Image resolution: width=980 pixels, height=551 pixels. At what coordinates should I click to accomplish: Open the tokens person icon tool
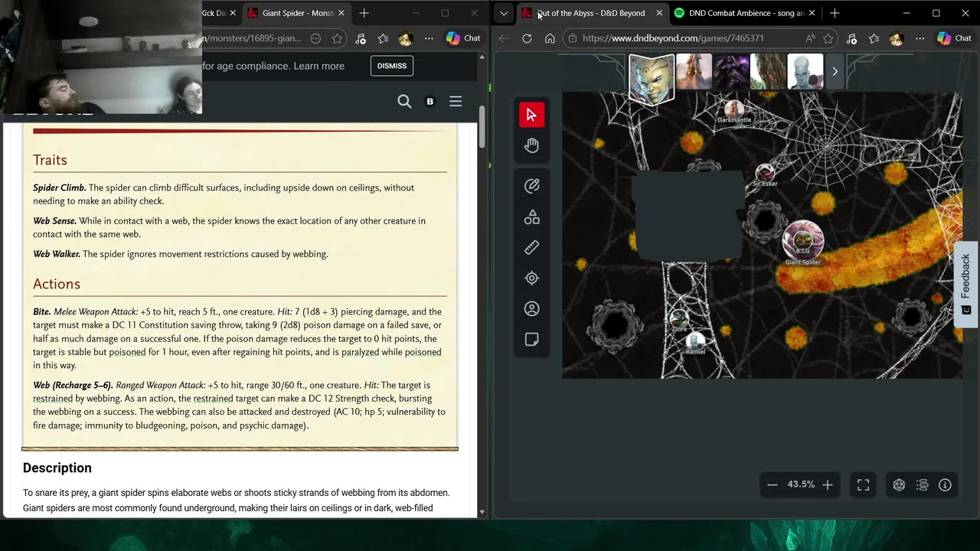click(x=531, y=309)
